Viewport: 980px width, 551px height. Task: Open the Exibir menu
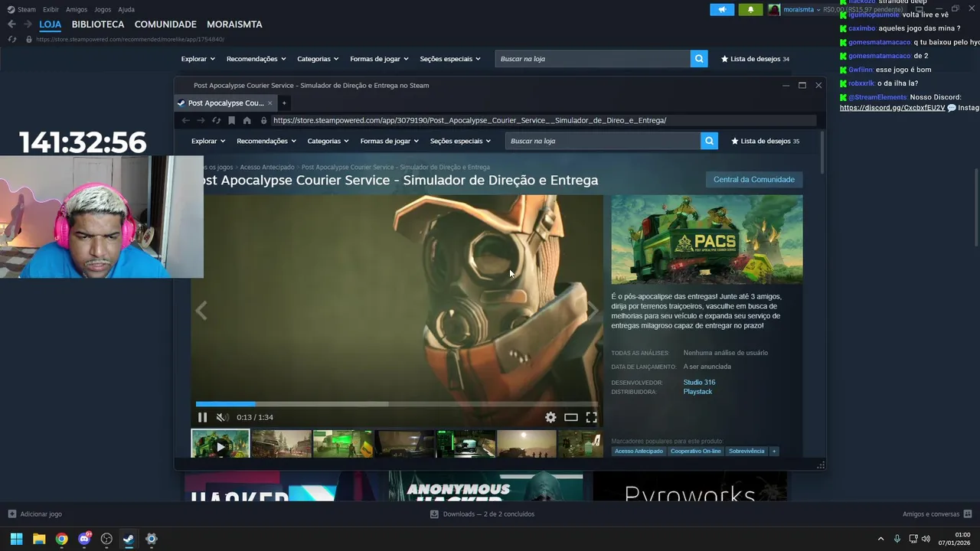51,9
